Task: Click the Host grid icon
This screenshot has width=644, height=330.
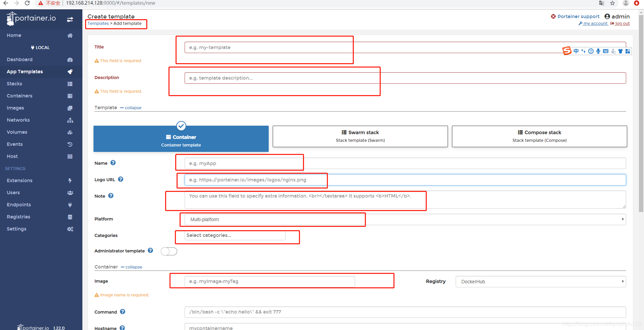Action: click(x=70, y=157)
